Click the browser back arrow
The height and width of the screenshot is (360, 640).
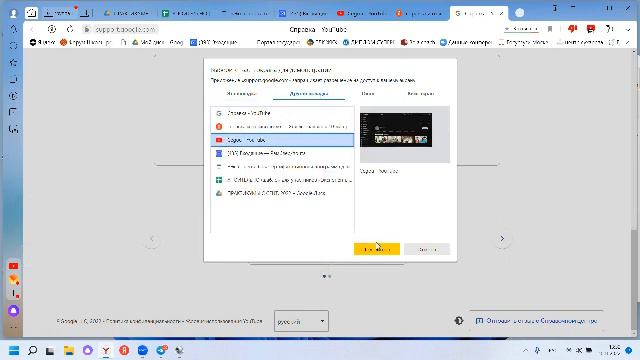[x=32, y=29]
